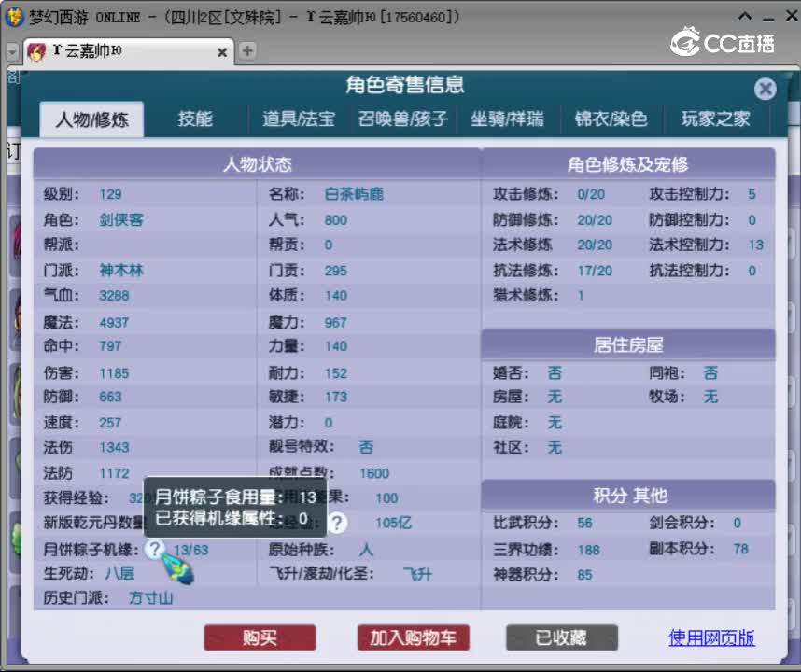
Task: Open 使用网页版 link
Action: coord(711,637)
